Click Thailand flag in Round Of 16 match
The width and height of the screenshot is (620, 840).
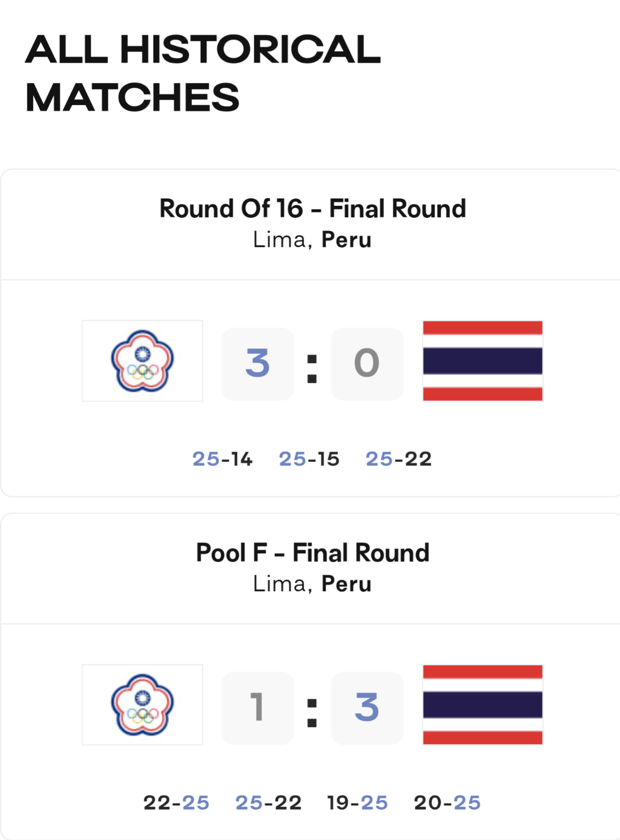483,361
